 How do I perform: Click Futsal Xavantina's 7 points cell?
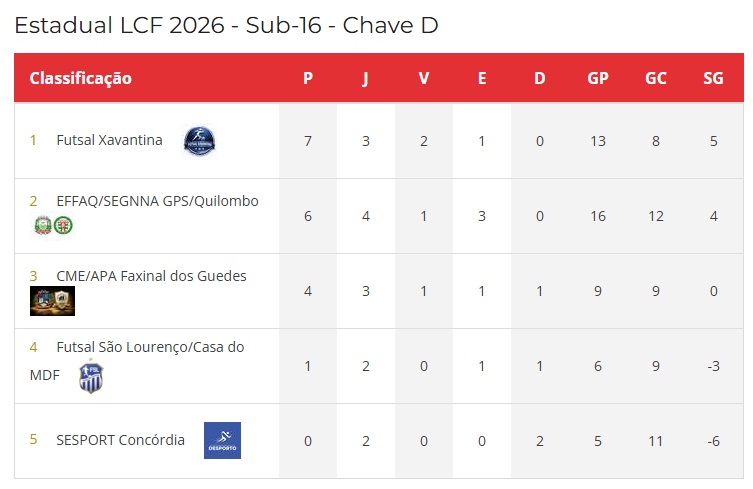pyautogui.click(x=308, y=141)
